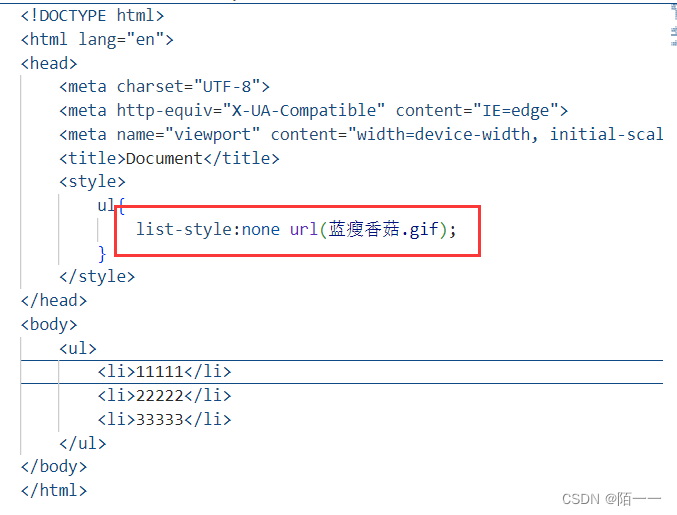Click the closing ul tag

82,443
